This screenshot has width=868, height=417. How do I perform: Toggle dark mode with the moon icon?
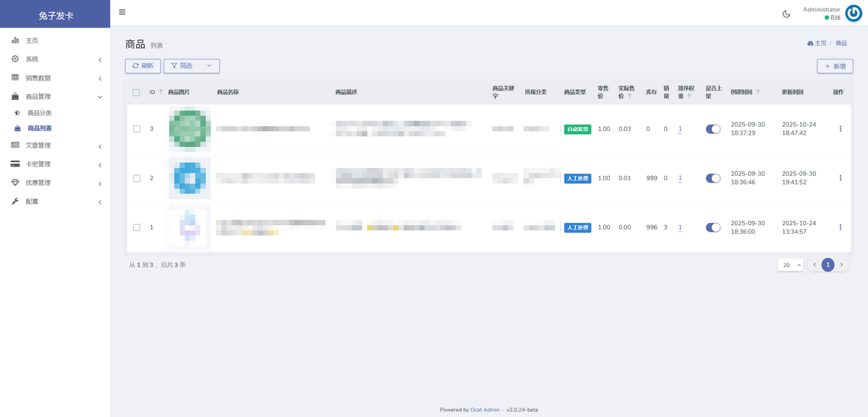pos(786,14)
